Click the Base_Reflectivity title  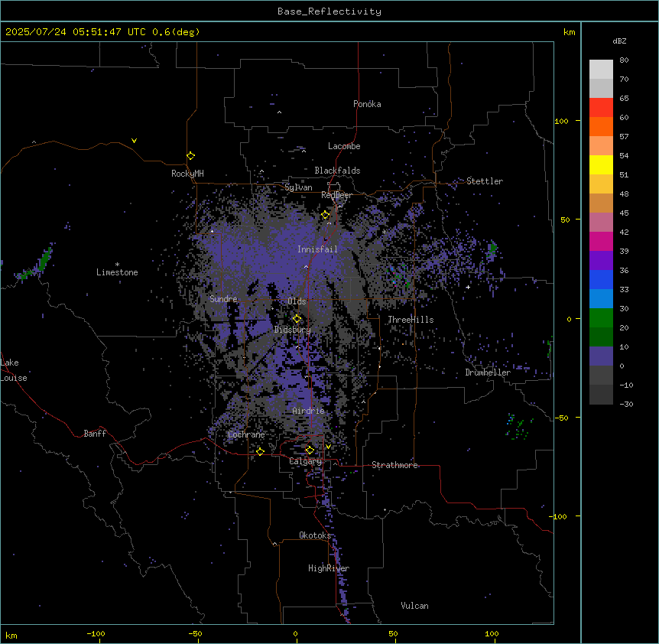pos(329,11)
